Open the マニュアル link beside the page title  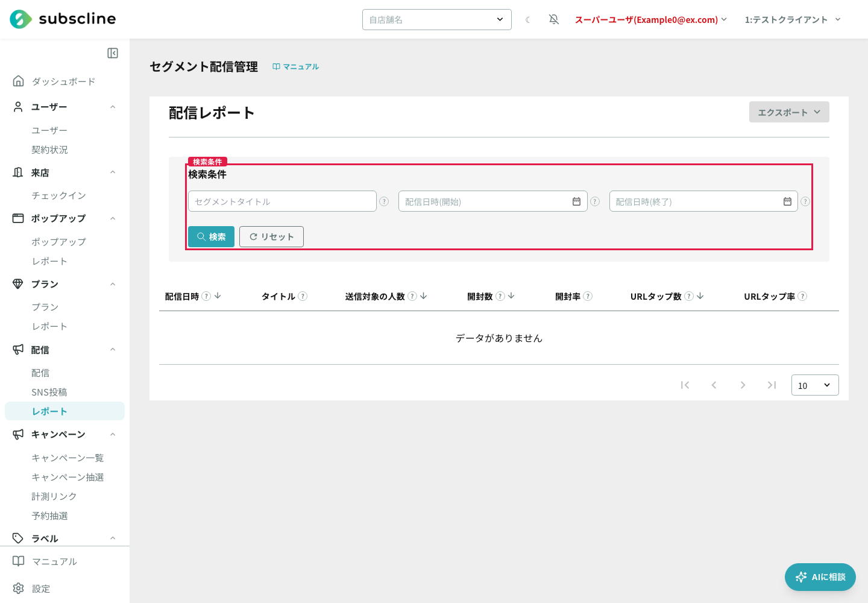point(296,67)
